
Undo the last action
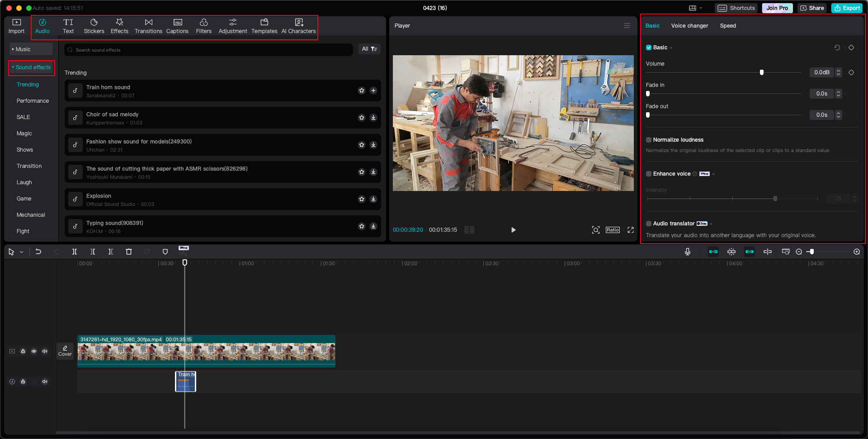(x=38, y=252)
